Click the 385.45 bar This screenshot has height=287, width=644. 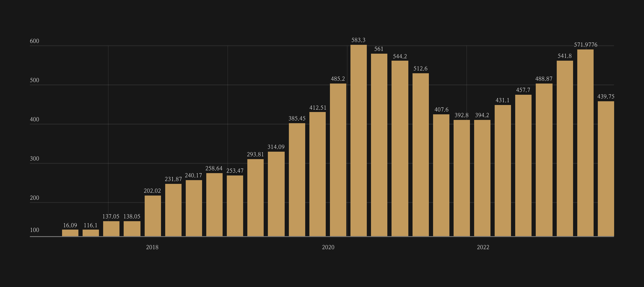point(297,180)
